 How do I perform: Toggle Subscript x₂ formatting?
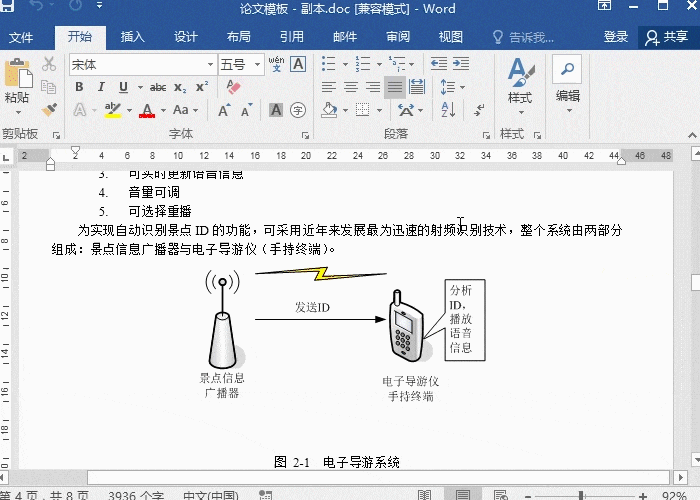click(180, 87)
